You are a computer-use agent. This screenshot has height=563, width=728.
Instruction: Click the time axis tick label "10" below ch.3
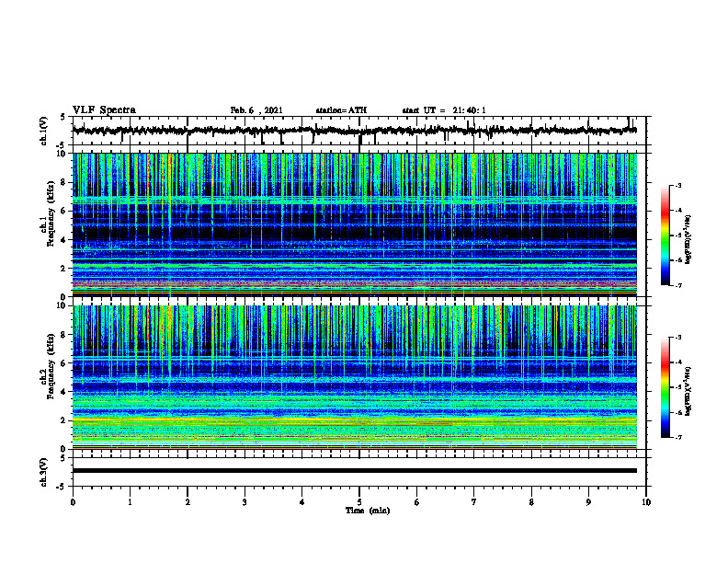pyautogui.click(x=646, y=502)
